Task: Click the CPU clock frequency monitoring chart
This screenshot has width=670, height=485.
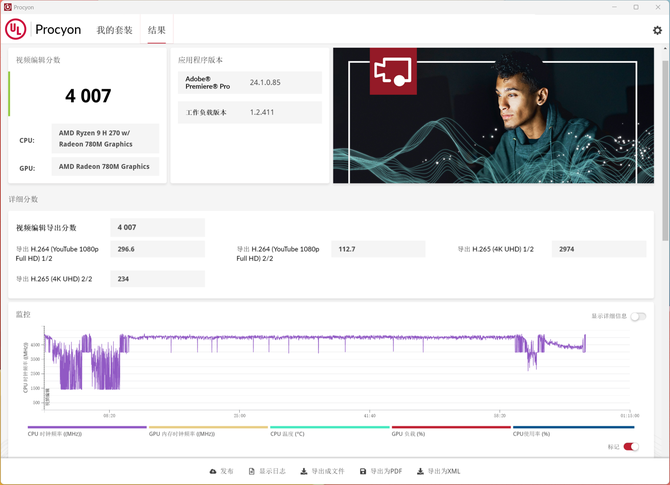Action: 337,367
